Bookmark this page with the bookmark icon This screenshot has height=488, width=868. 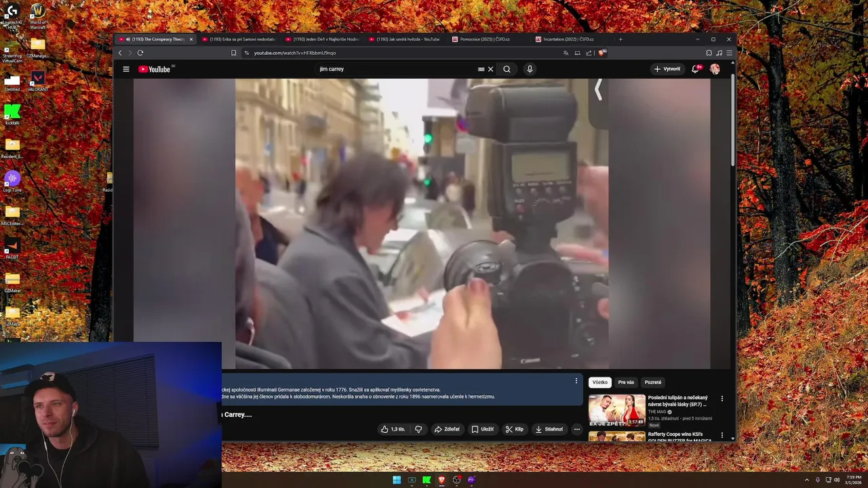(x=233, y=53)
